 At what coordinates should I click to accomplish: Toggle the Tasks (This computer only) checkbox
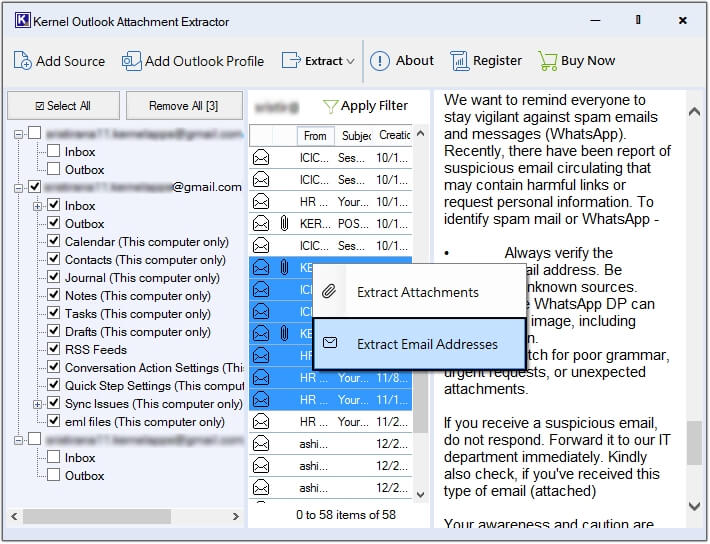[x=54, y=313]
